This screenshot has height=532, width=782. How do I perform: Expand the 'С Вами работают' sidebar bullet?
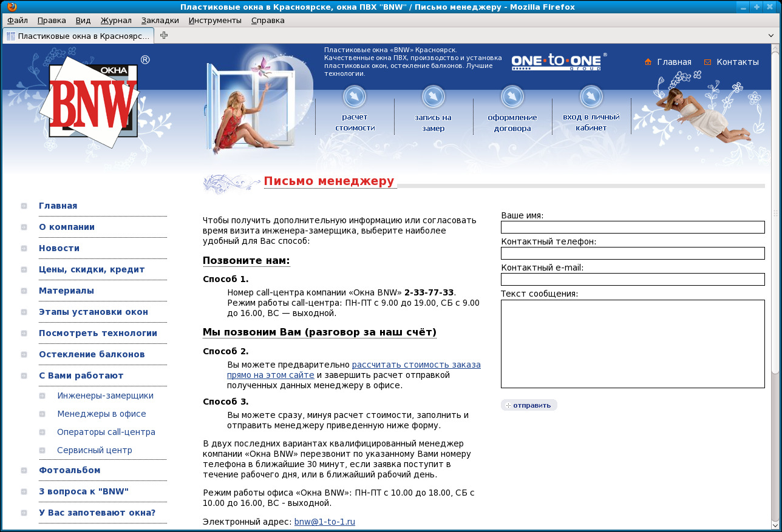24,375
